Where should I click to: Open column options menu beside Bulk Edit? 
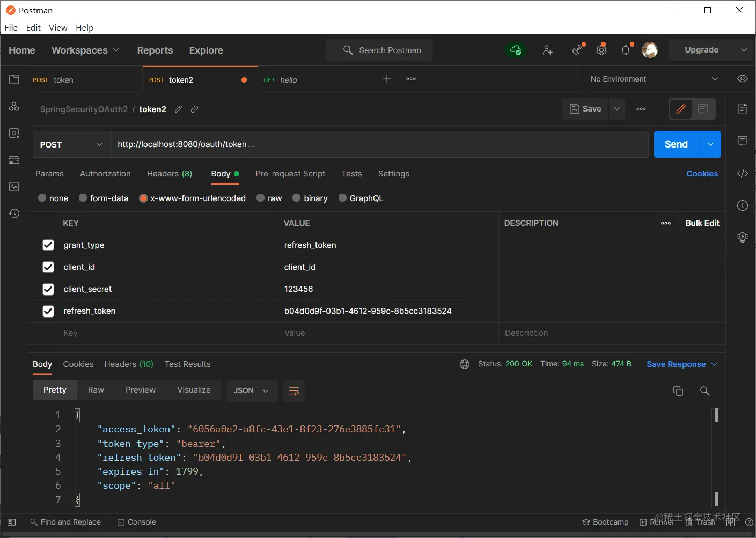click(x=666, y=223)
